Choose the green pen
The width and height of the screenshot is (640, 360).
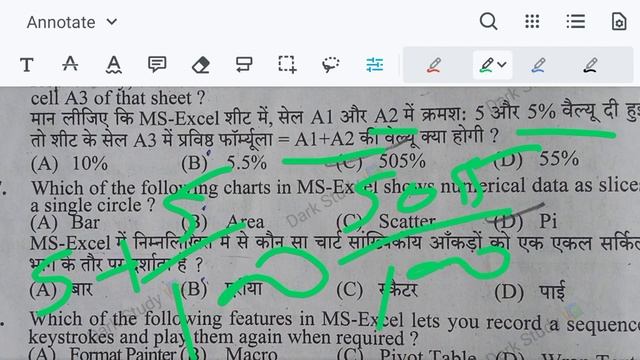click(486, 65)
